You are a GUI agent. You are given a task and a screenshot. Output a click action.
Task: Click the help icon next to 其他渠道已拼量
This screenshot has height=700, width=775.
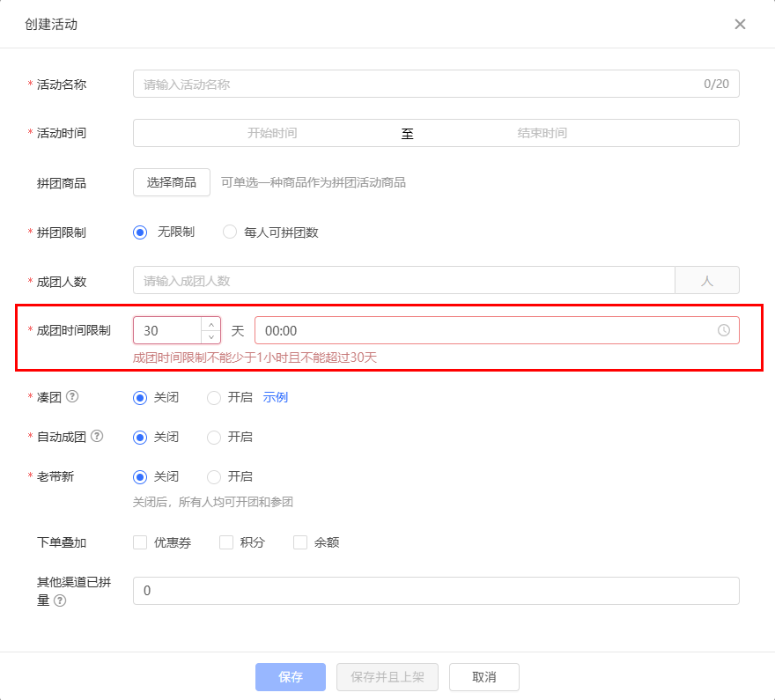tap(60, 601)
